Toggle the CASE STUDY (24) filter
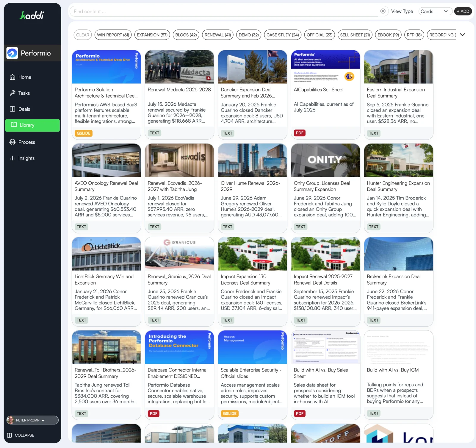Image resolution: width=476 pixels, height=448 pixels. coord(283,35)
